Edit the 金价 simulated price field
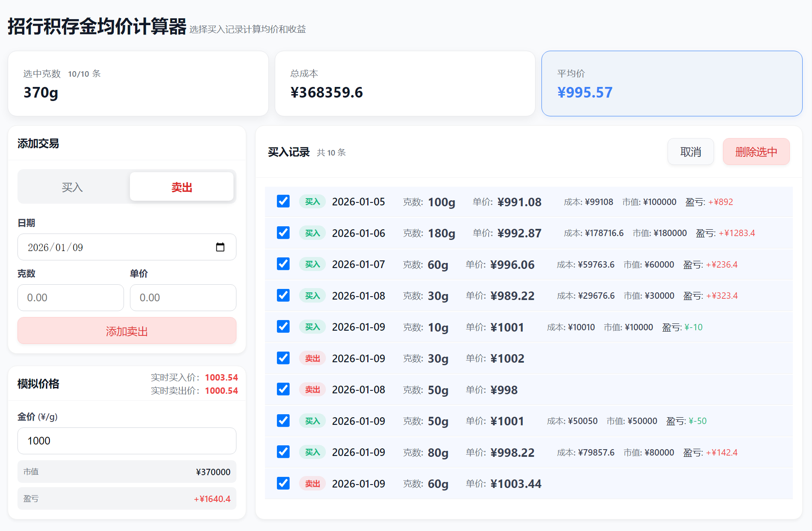 pos(127,441)
